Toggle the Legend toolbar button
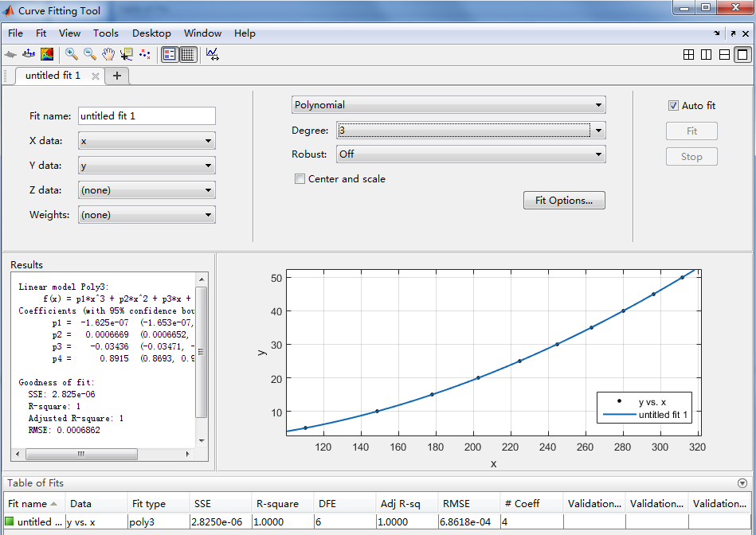756x535 pixels. (169, 54)
